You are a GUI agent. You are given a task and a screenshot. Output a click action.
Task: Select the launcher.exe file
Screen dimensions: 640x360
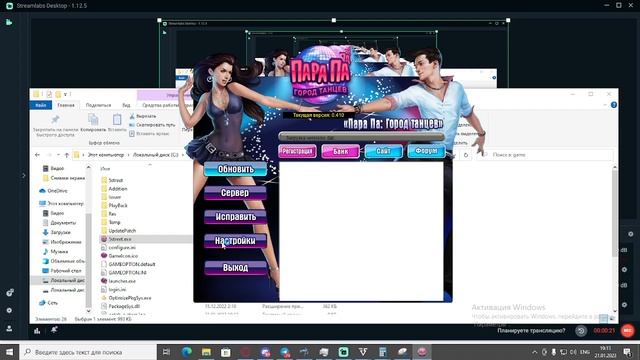pos(118,281)
